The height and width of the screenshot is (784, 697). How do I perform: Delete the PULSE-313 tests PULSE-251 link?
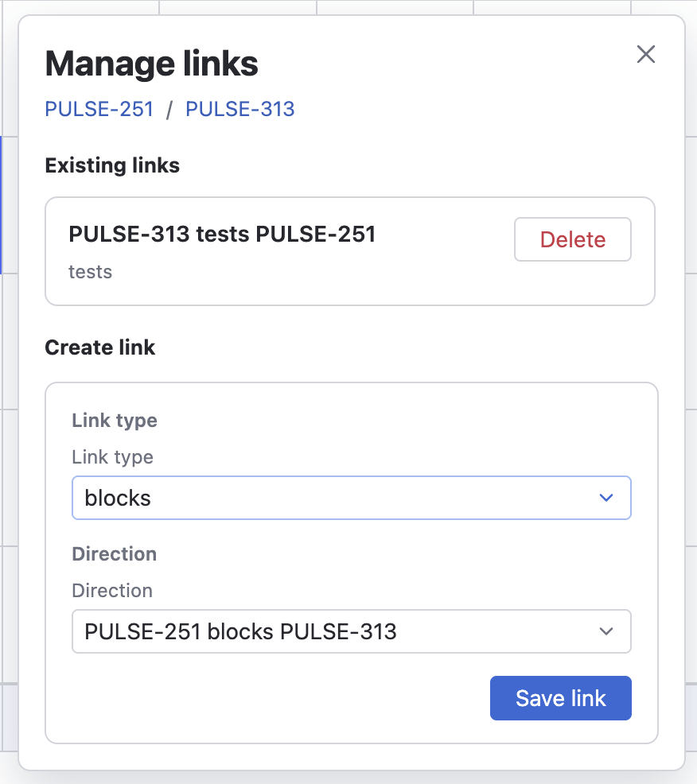point(572,239)
